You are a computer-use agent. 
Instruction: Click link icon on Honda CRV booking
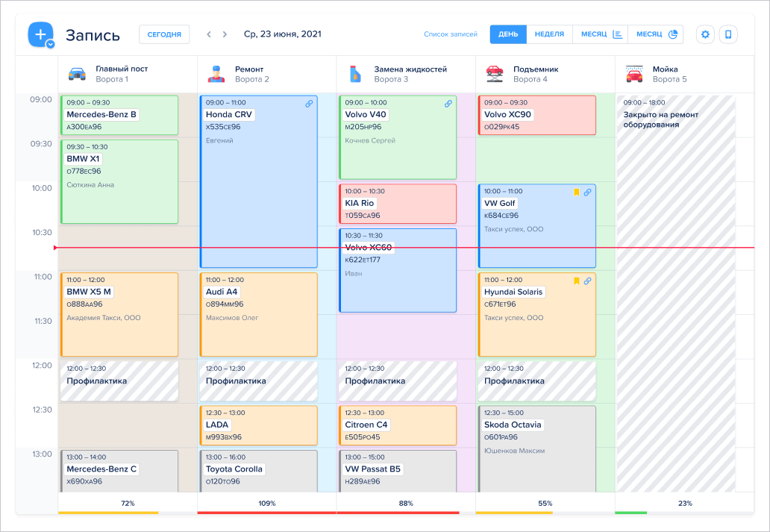point(309,104)
